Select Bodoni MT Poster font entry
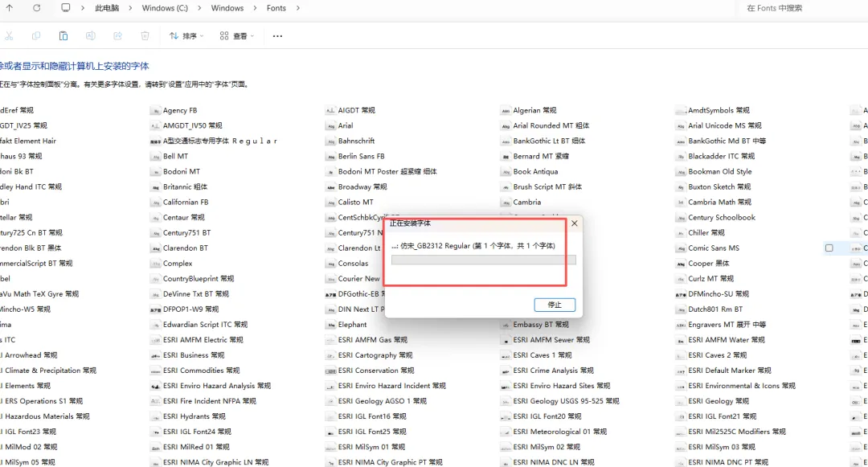This screenshot has height=467, width=868. (387, 171)
